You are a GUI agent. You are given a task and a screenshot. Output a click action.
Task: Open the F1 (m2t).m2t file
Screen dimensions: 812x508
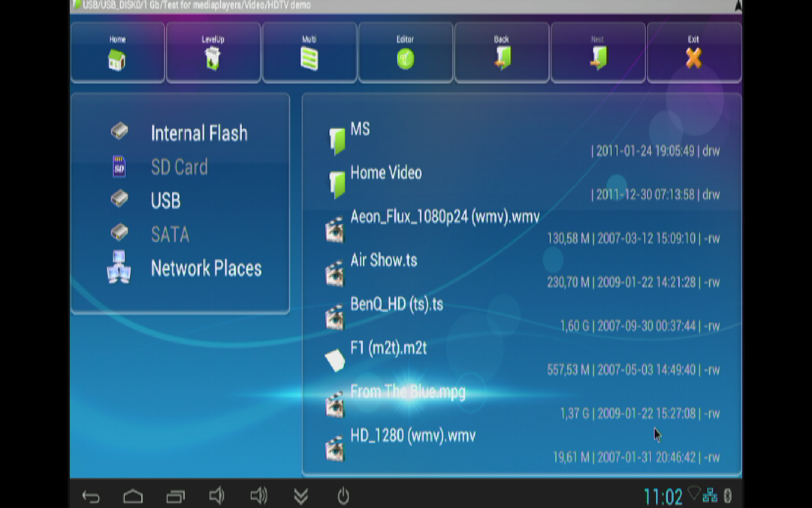click(388, 348)
